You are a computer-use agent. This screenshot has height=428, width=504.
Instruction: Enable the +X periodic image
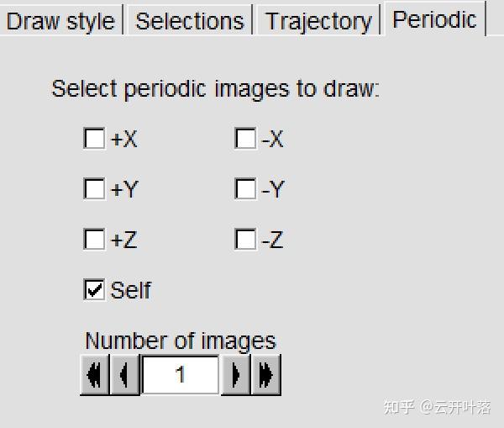[94, 139]
